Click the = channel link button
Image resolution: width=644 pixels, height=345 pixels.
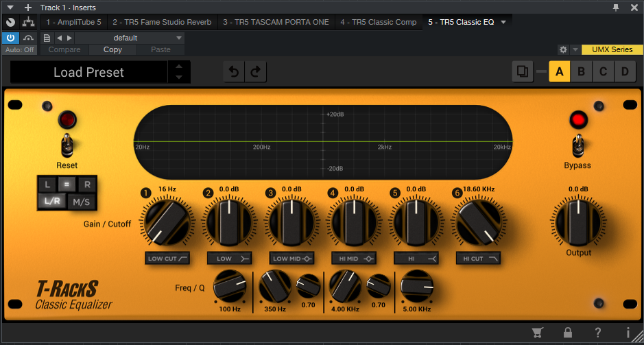(67, 185)
